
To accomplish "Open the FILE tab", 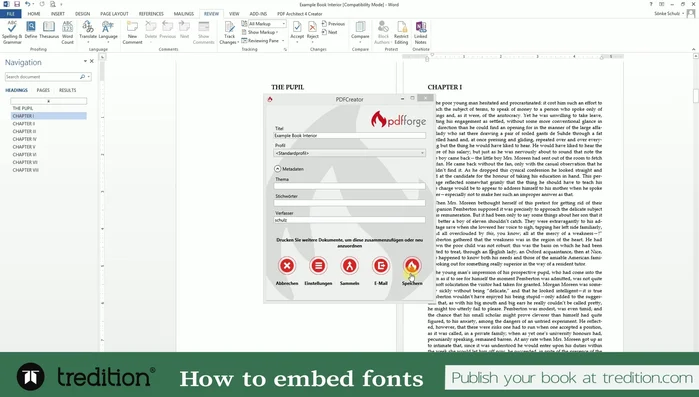I will 11,14.
